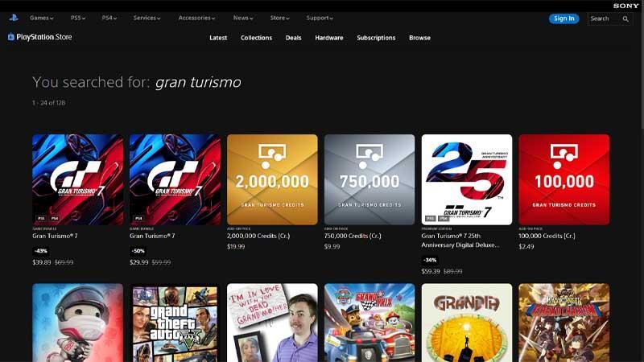
Task: Expand the Accessories dropdown menu
Action: pos(196,18)
